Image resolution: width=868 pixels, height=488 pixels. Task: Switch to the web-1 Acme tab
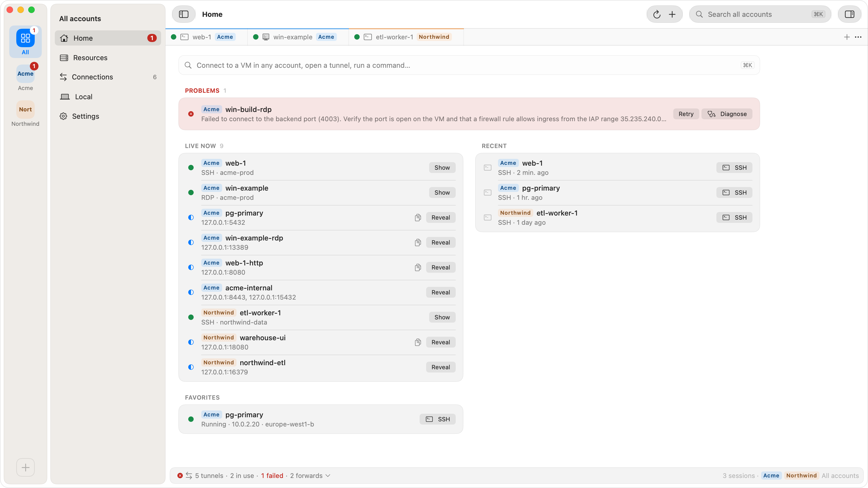point(206,37)
